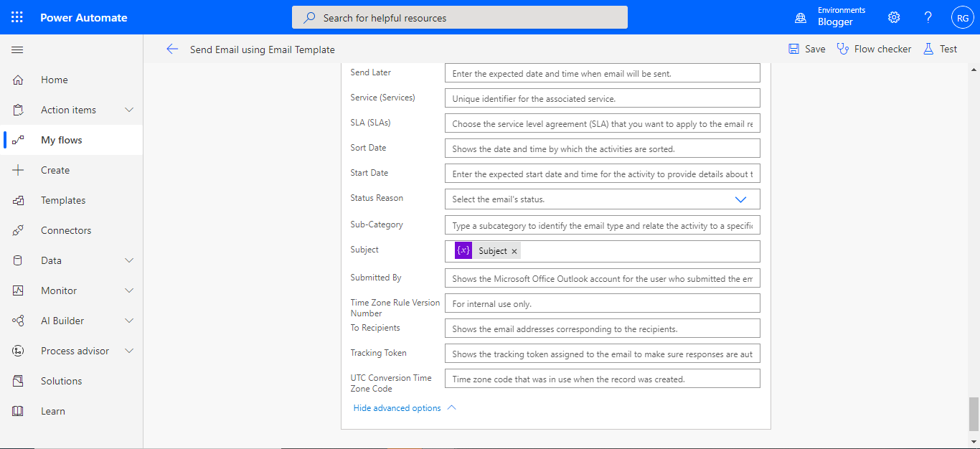
Task: Navigate to Home in sidebar
Action: tap(53, 79)
